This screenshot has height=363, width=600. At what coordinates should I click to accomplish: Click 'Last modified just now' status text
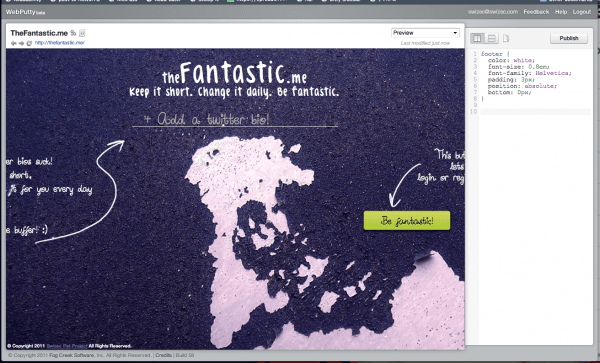point(425,43)
